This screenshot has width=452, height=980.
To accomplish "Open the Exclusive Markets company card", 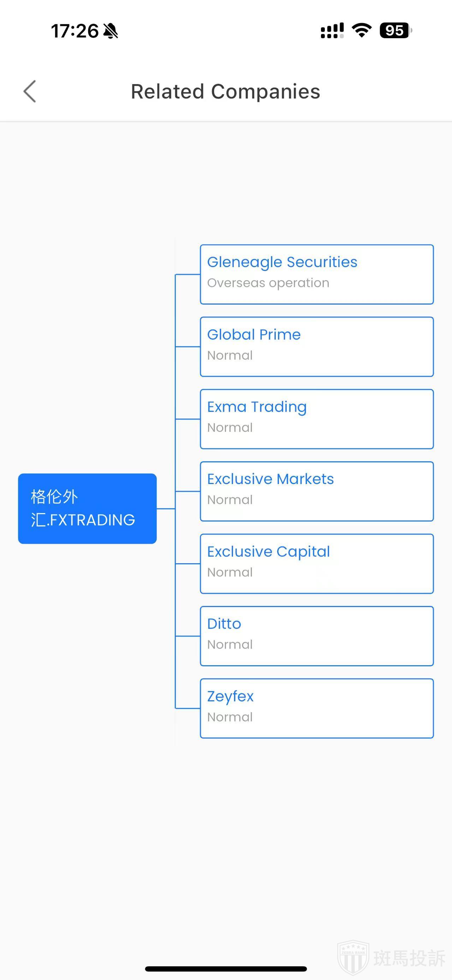I will pos(317,491).
